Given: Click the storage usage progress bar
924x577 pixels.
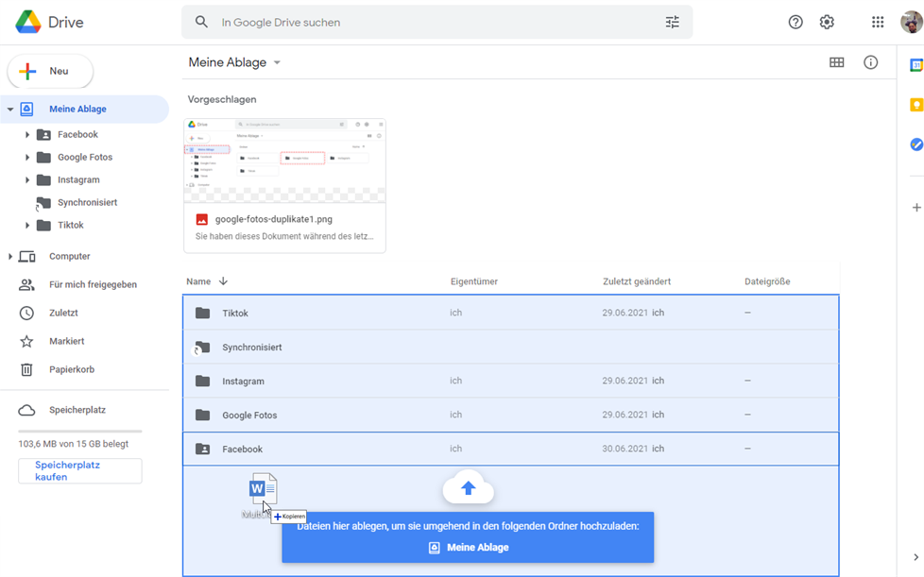Looking at the screenshot, I should 80,431.
